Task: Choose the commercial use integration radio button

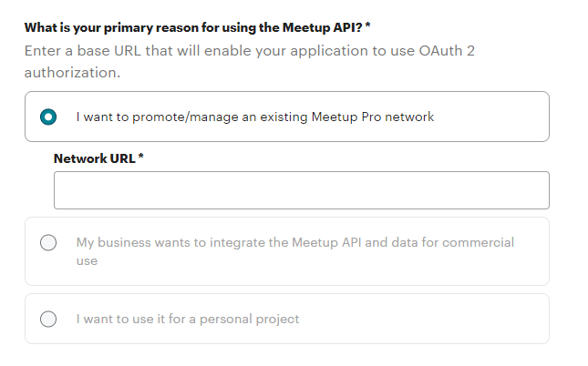Action: [48, 243]
